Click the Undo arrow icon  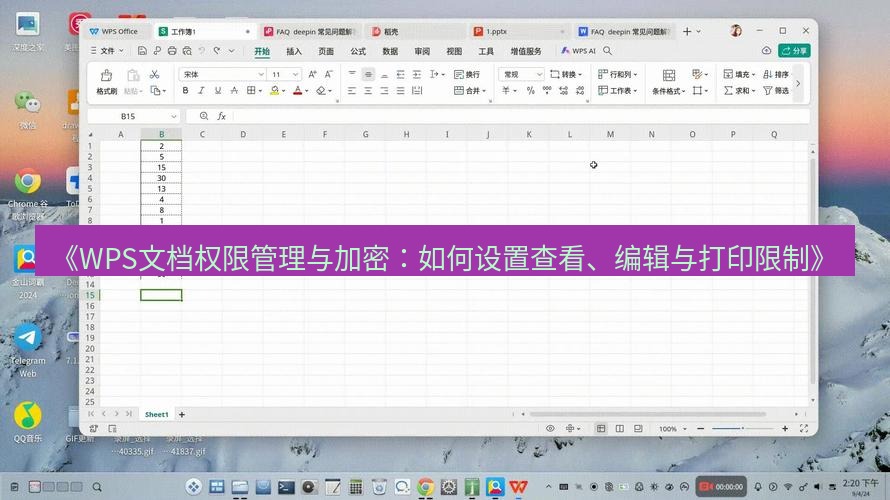pyautogui.click(x=201, y=51)
